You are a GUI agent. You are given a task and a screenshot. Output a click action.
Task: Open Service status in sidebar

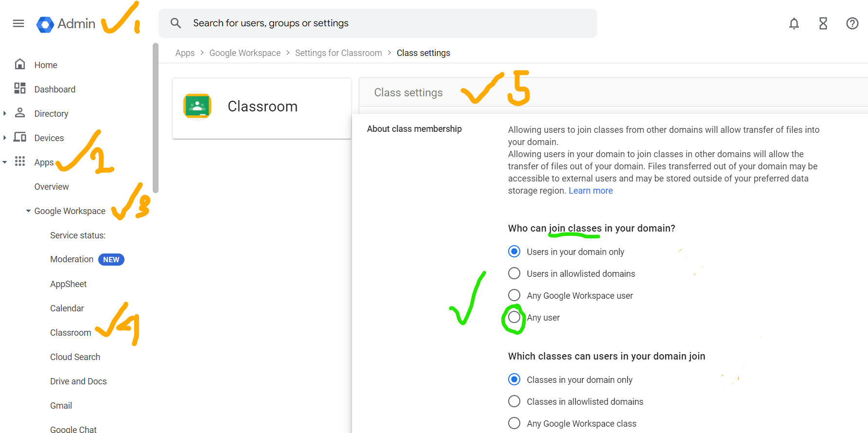tap(78, 235)
